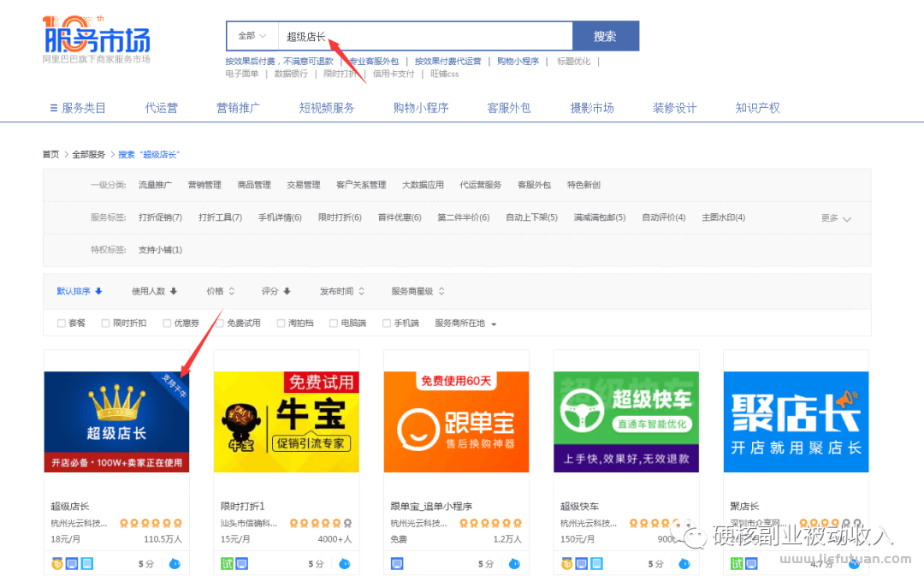The image size is (924, 576).
Task: Click the green 试 trial icon on 聚店长 card
Action: pos(737,564)
